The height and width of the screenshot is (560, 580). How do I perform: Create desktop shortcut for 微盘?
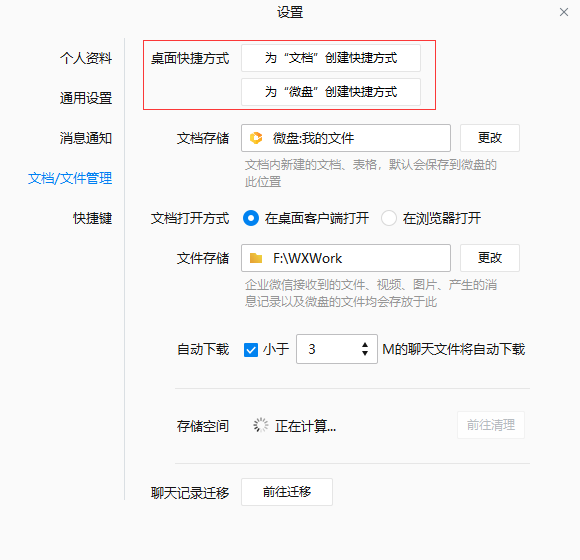[331, 92]
